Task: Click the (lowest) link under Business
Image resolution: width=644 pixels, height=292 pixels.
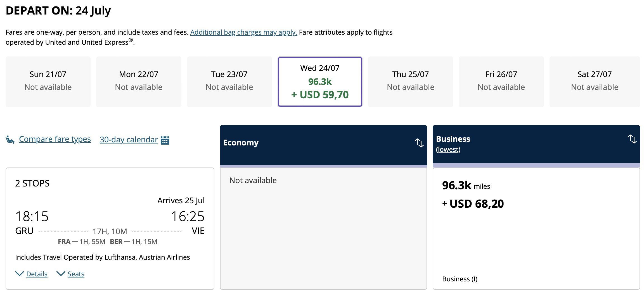Action: coord(448,149)
